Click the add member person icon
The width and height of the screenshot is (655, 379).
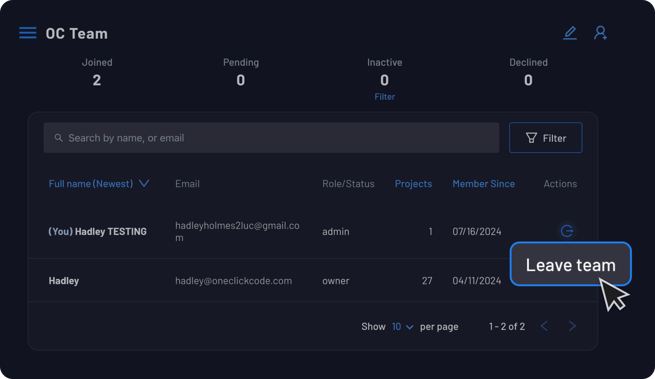point(600,33)
